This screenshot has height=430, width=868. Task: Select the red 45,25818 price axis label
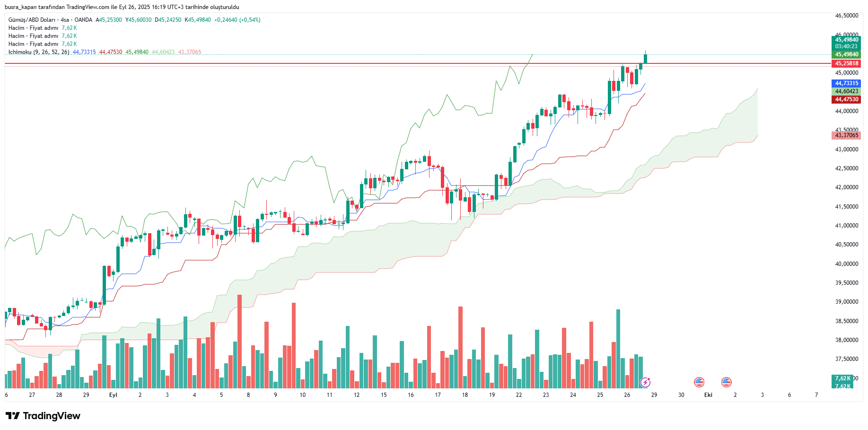[x=846, y=63]
